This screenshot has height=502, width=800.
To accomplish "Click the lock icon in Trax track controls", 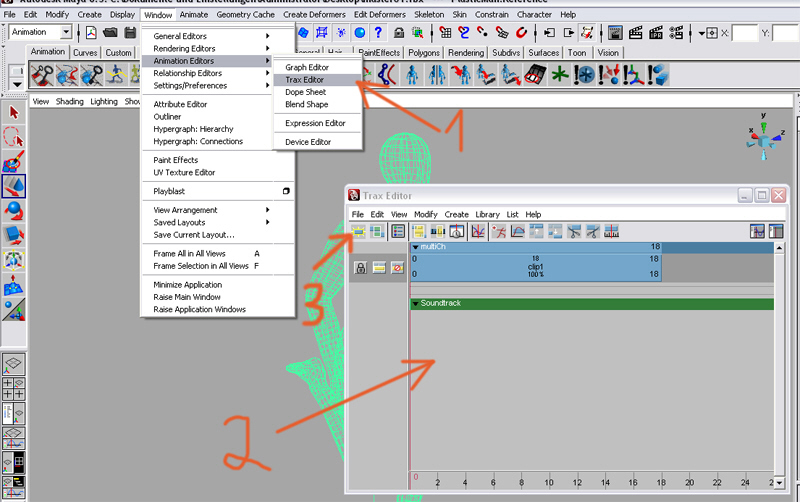I will pos(360,268).
